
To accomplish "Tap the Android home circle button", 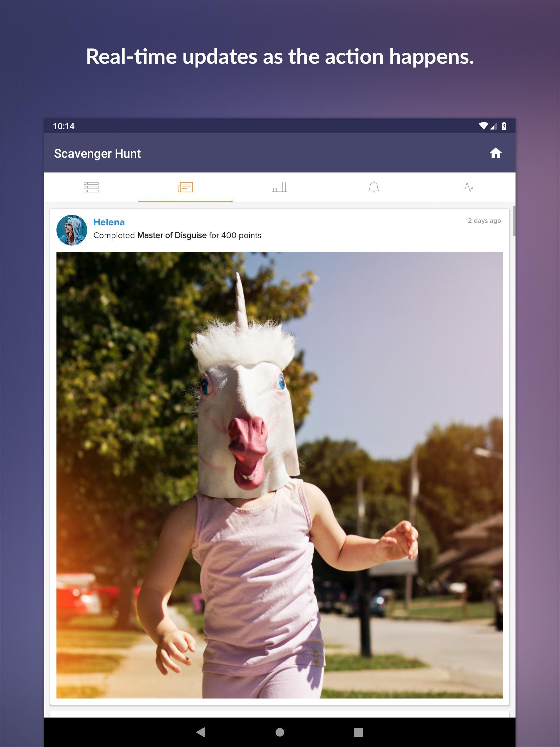I will tap(280, 732).
